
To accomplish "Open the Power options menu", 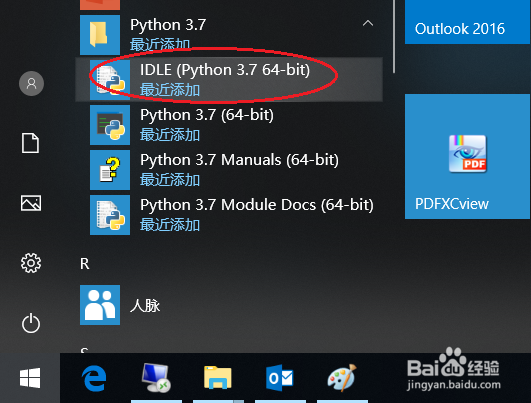I will coord(31,323).
